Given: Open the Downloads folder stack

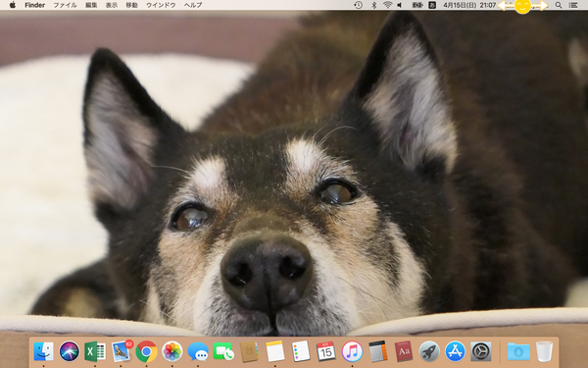Looking at the screenshot, I should click(x=518, y=352).
